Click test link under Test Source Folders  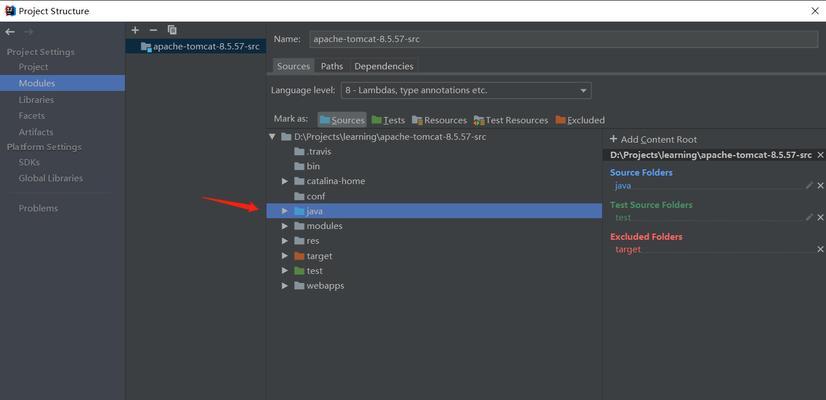623,217
